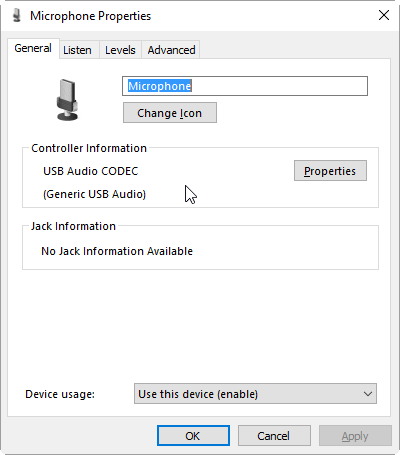The image size is (400, 455).
Task: Click the Change Icon button
Action: tap(170, 113)
